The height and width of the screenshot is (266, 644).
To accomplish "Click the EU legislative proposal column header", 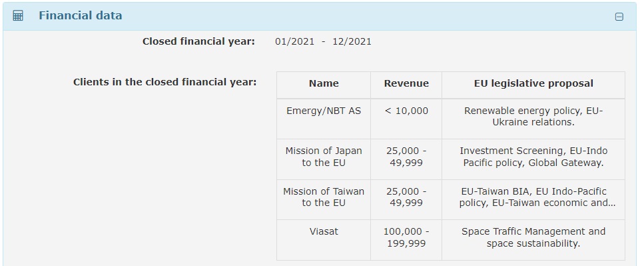I will point(533,83).
